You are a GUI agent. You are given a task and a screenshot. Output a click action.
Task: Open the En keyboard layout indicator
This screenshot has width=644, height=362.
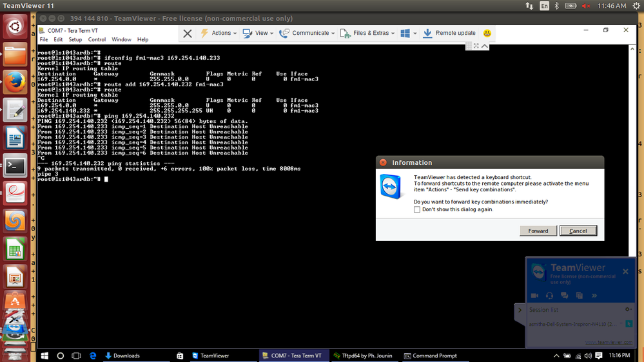544,6
